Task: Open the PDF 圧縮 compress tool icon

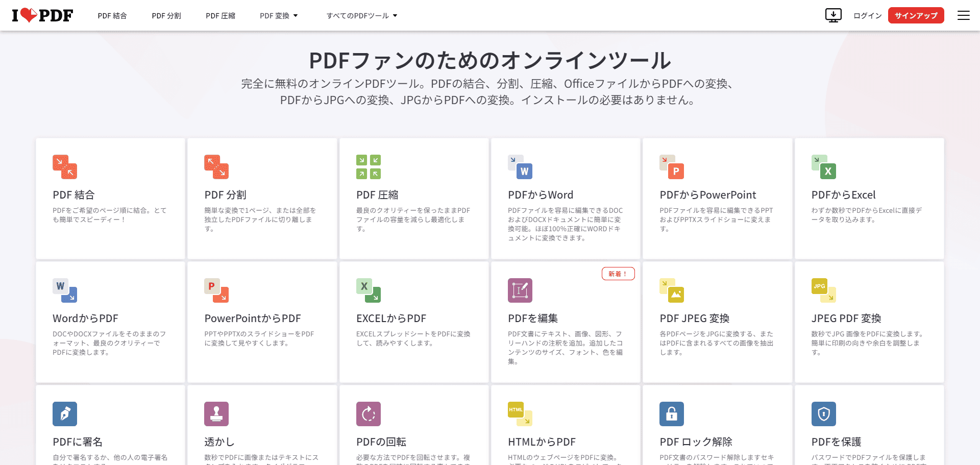Action: 369,167
